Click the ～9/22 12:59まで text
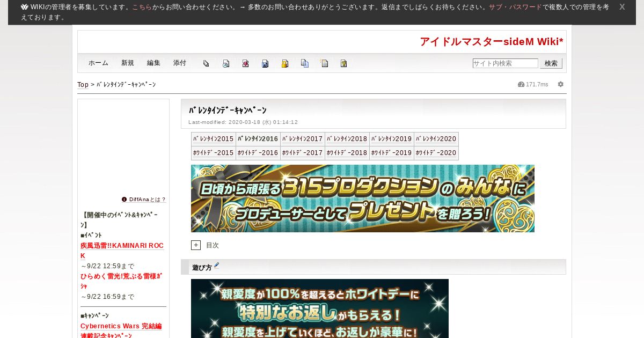The image size is (644, 338). [107, 266]
